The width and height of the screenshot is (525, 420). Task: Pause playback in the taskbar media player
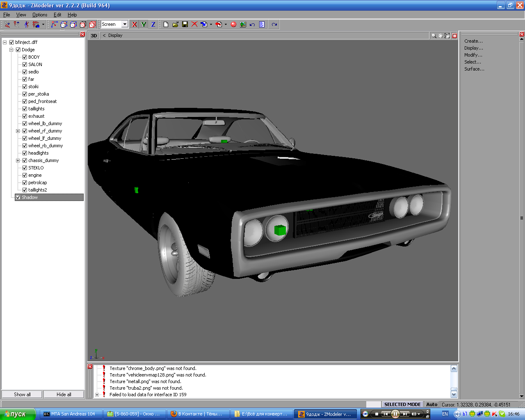coord(395,414)
